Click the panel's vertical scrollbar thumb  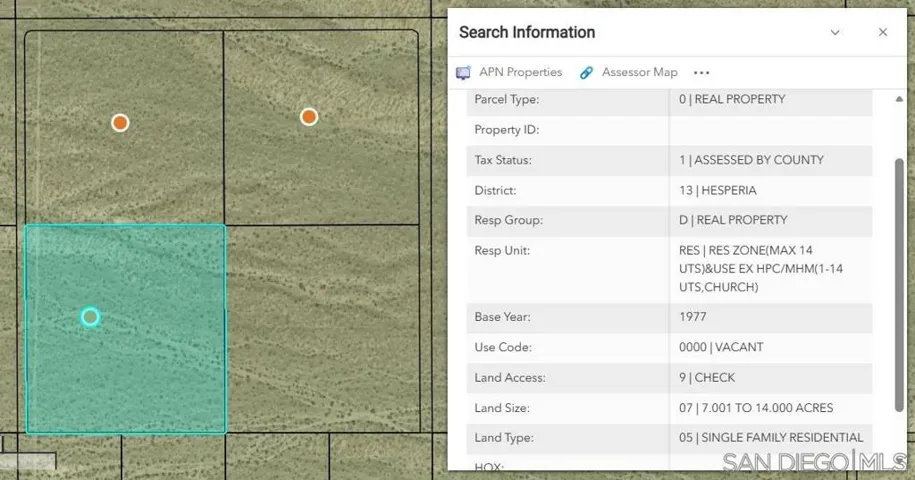(x=898, y=285)
